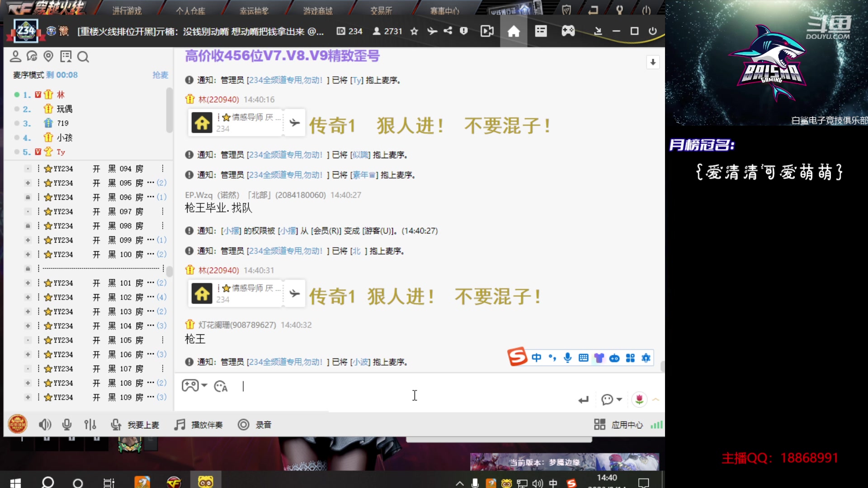Open the game controller icon in title bar
Screen dimensions: 868x488
[568, 31]
